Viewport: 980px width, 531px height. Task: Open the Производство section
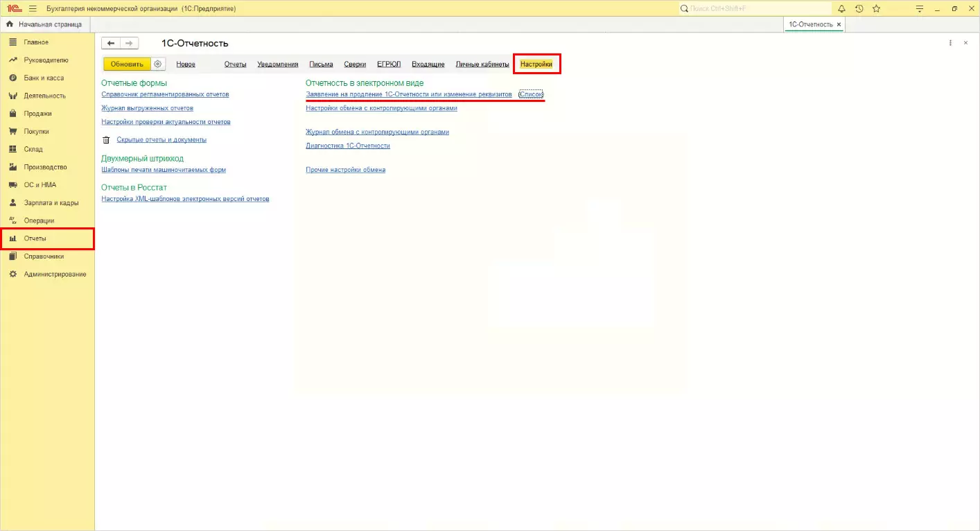(47, 167)
